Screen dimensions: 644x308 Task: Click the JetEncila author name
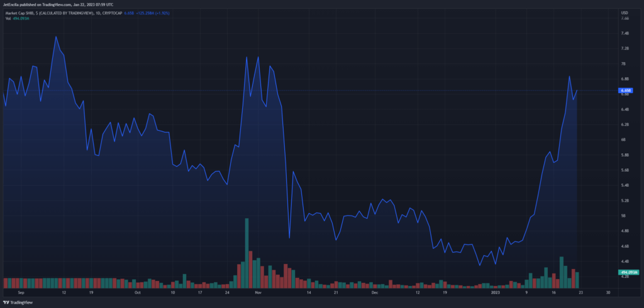tap(12, 5)
